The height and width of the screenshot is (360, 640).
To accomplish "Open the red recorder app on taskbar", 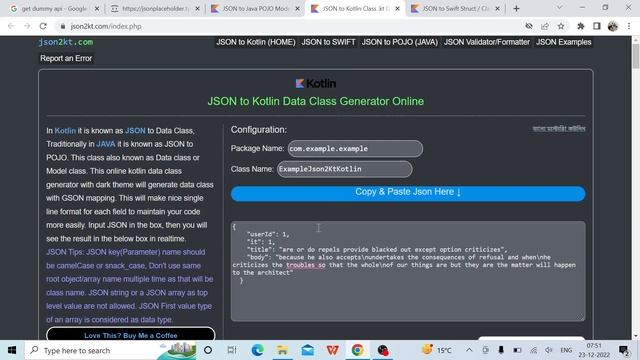I will click(382, 350).
